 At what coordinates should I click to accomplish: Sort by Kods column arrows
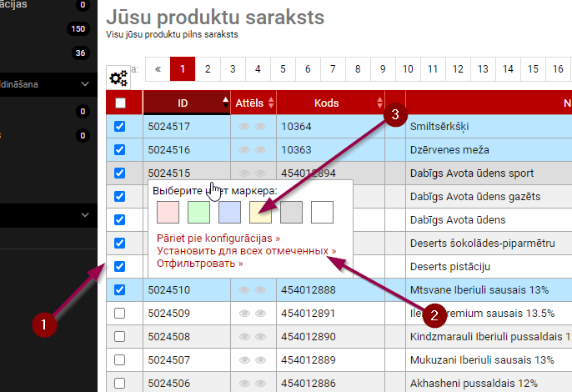click(x=380, y=103)
